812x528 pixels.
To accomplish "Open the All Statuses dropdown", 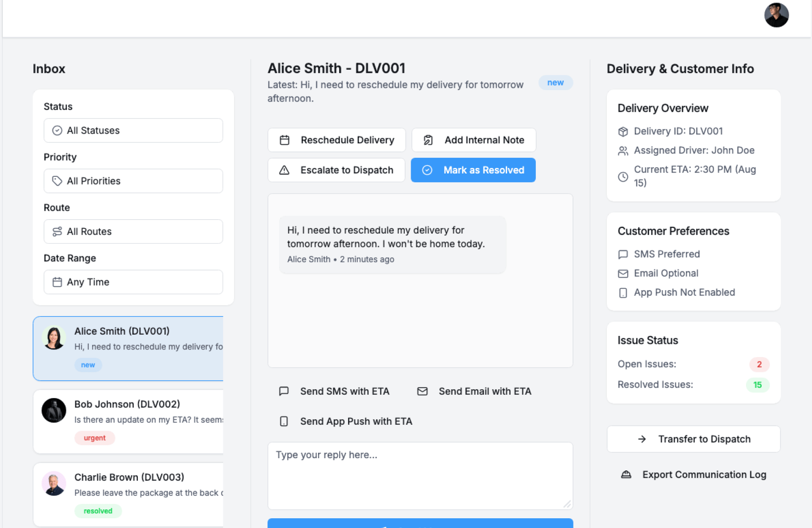I will 133,130.
